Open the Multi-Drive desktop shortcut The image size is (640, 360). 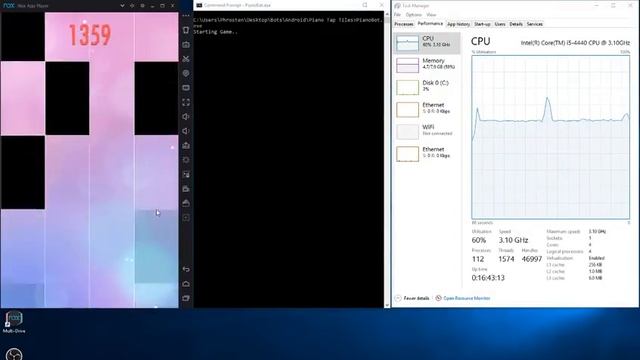coord(14,322)
